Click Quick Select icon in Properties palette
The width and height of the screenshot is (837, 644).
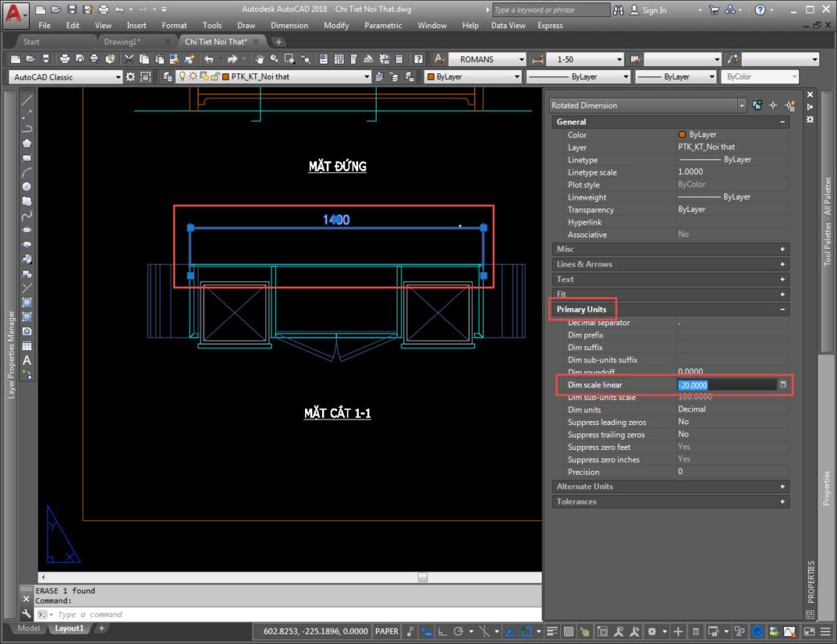(790, 105)
